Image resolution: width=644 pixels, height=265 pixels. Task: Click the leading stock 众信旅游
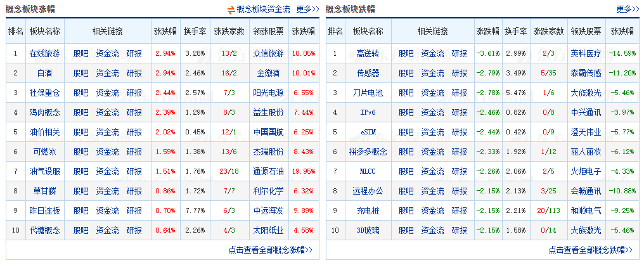(x=268, y=54)
